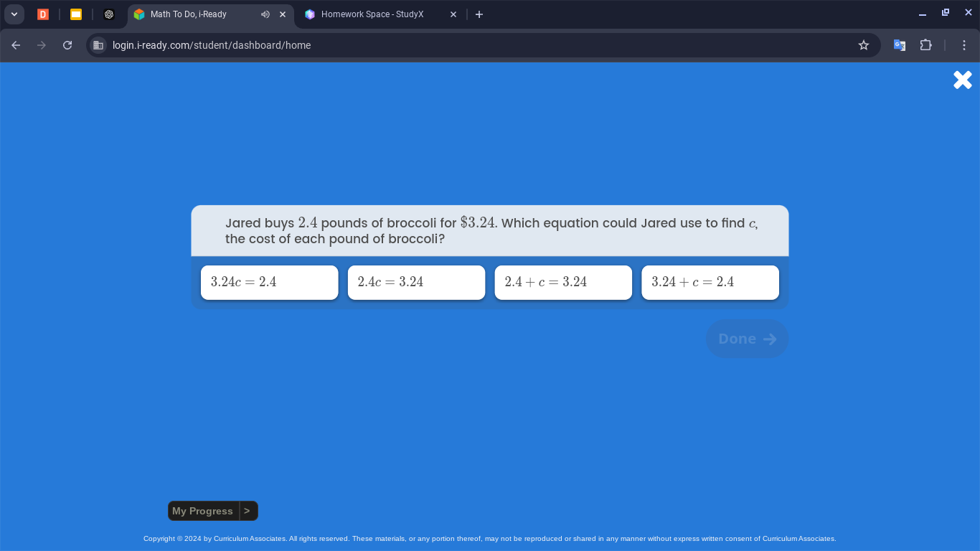This screenshot has width=980, height=551.
Task: Open the Extensions puzzle menu
Action: coord(926,45)
